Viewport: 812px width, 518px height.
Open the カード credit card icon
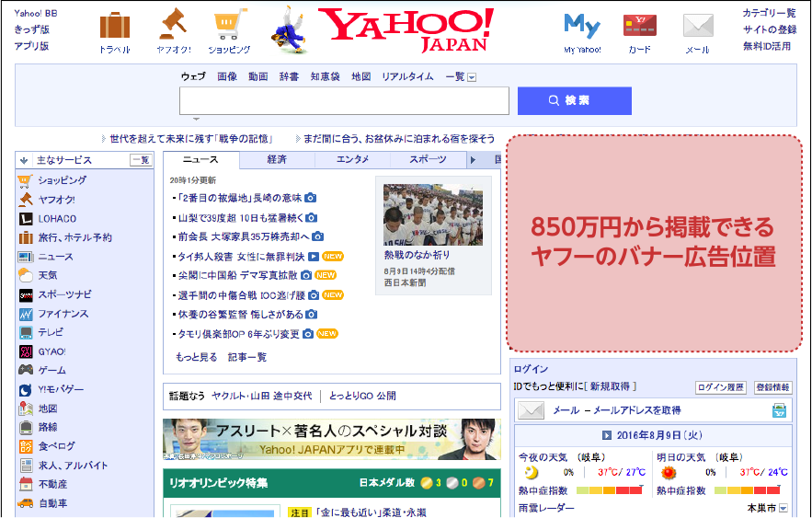(x=640, y=26)
